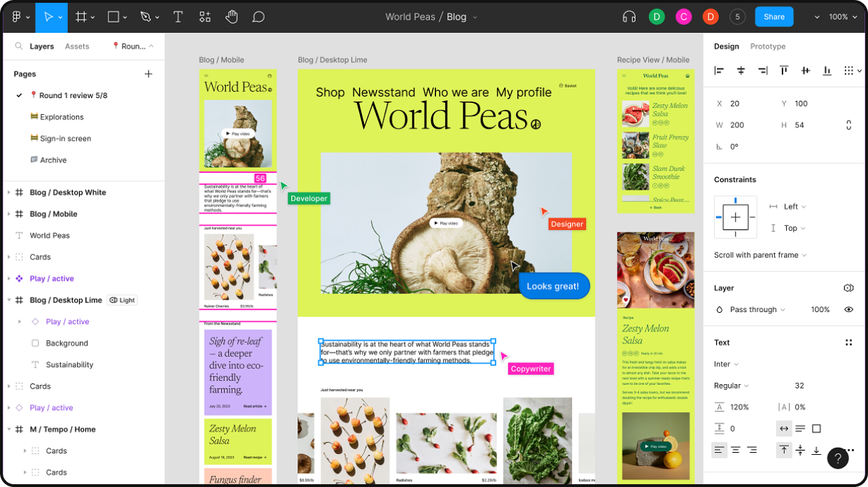
Task: Open the Figma main menu
Action: 17,17
